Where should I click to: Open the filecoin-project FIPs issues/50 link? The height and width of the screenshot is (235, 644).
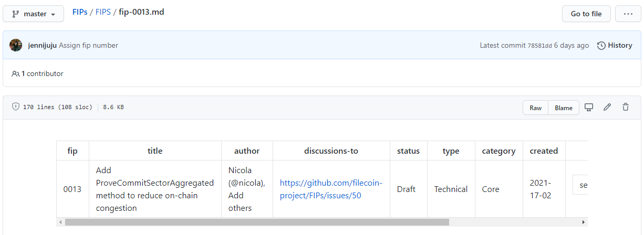pyautogui.click(x=331, y=189)
